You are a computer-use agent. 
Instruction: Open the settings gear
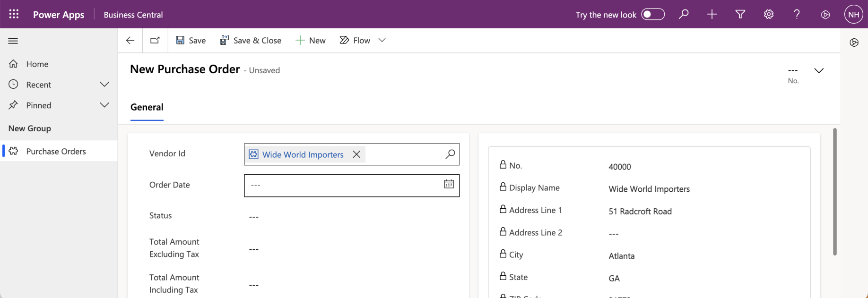pyautogui.click(x=768, y=14)
